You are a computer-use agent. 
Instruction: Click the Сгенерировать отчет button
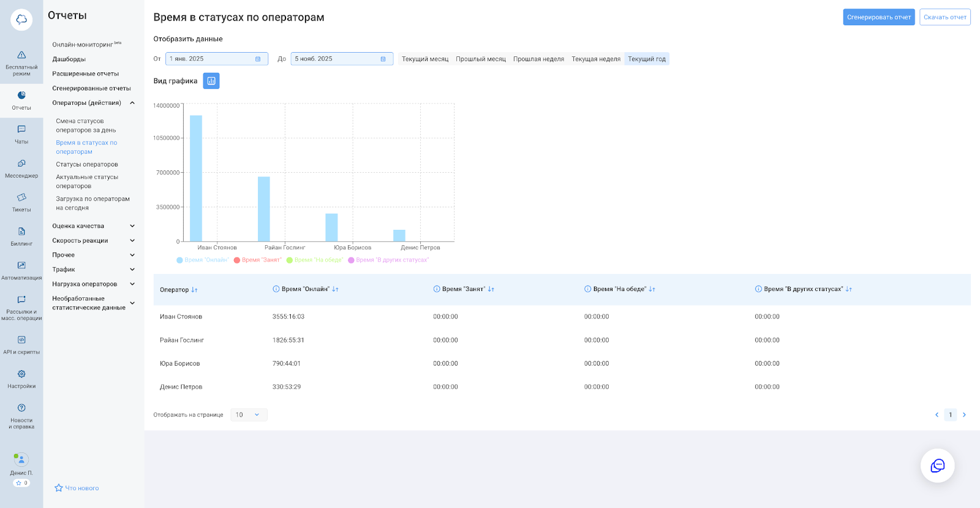tap(878, 17)
